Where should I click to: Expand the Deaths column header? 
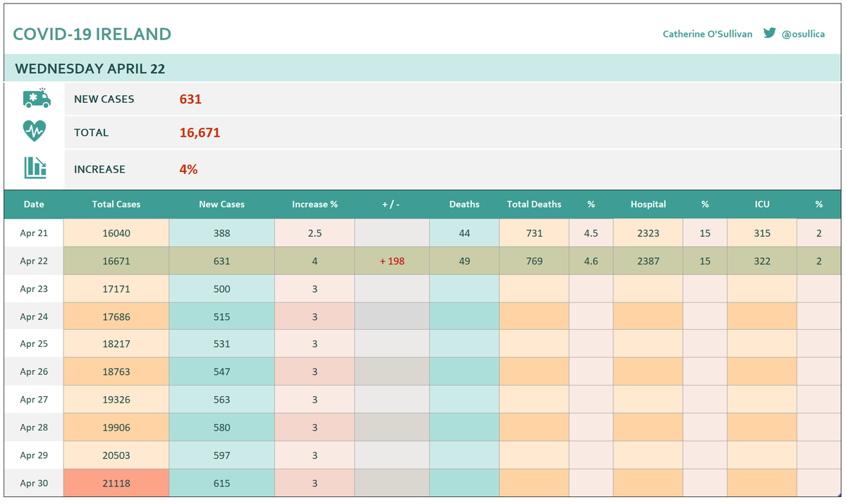(464, 204)
